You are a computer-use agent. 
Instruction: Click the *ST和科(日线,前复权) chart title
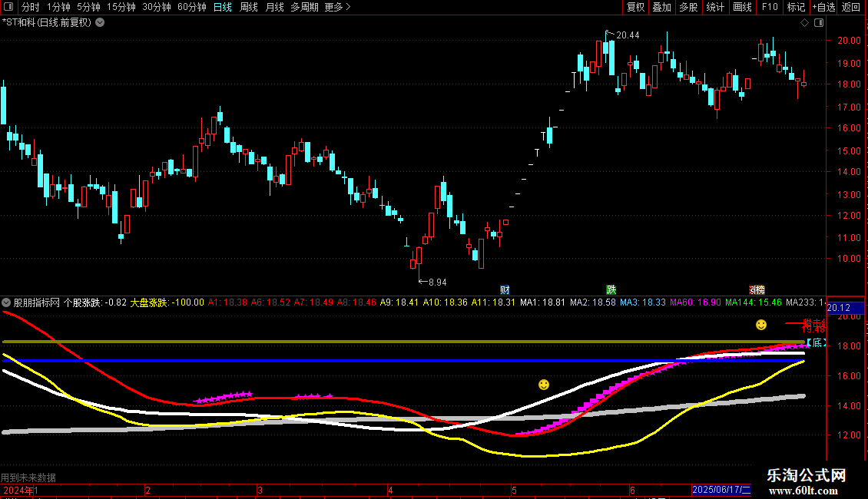(x=47, y=23)
